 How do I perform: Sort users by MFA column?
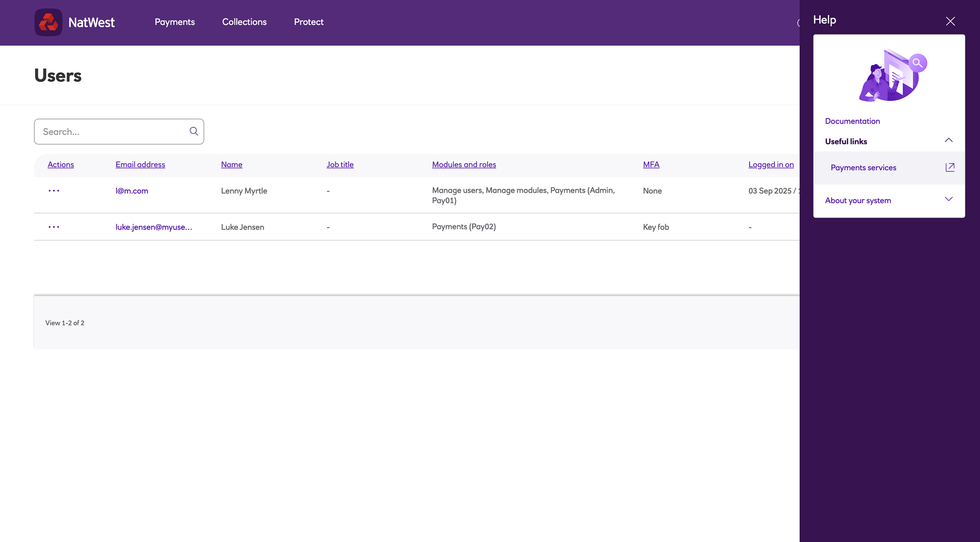(x=651, y=165)
